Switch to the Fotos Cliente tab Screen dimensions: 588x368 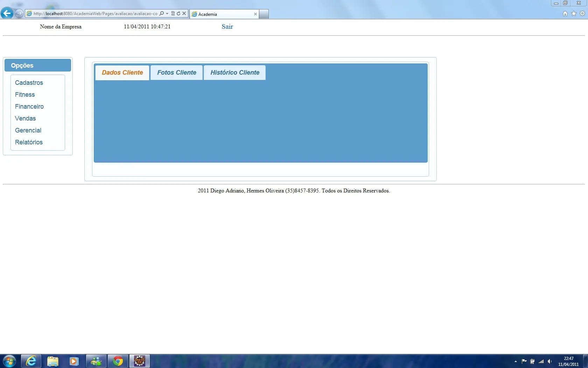177,73
